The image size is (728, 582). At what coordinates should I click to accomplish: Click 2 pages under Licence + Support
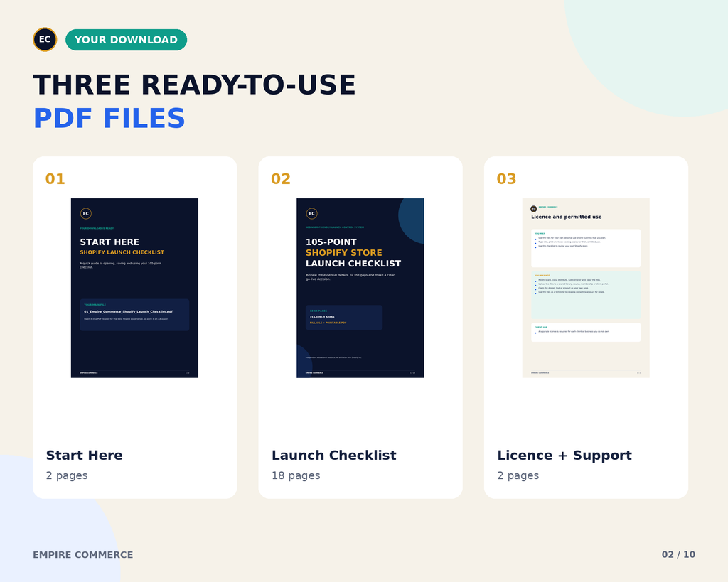518,475
